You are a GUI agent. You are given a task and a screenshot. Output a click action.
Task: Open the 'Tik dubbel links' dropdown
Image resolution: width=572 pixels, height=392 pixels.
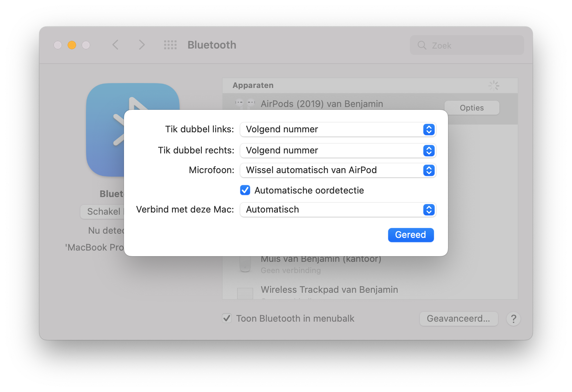(338, 129)
